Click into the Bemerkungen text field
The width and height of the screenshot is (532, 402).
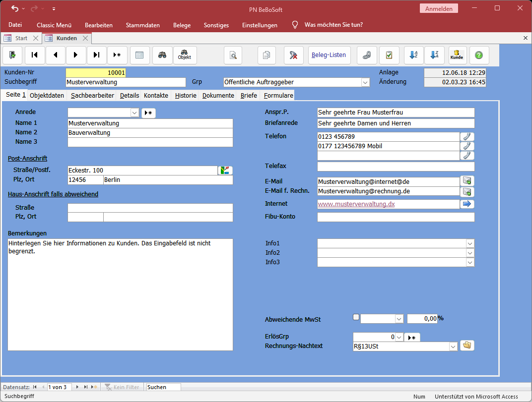[120, 294]
